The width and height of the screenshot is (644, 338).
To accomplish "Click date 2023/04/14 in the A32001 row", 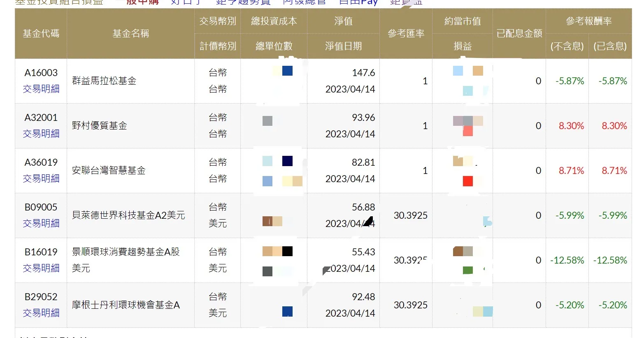I will click(x=350, y=134).
